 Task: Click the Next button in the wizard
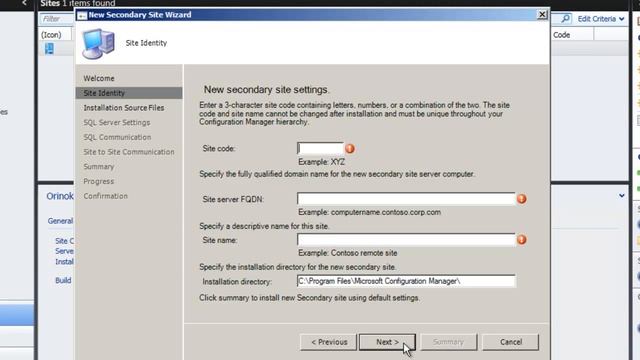[387, 342]
